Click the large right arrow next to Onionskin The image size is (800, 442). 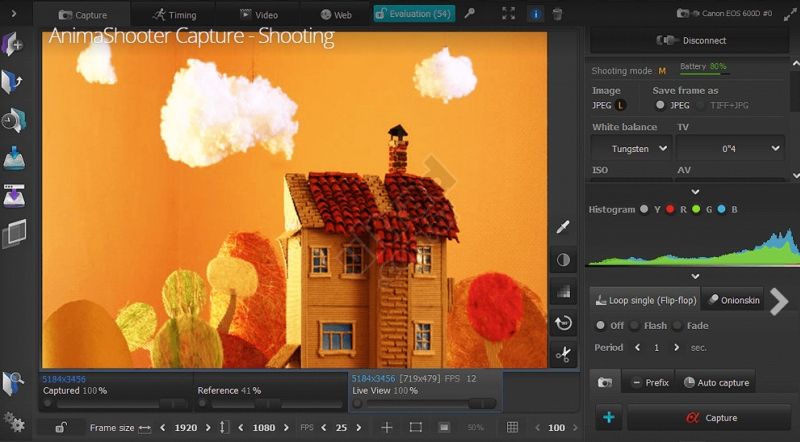779,301
